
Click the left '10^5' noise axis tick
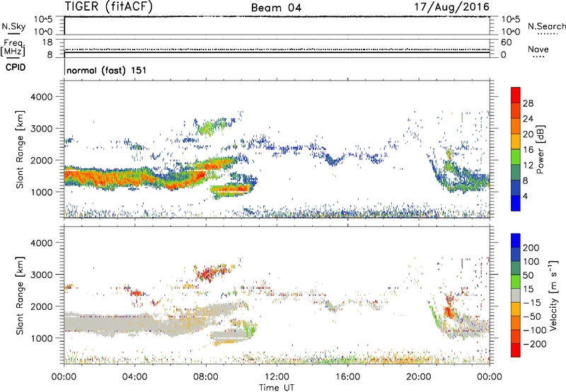pyautogui.click(x=43, y=19)
